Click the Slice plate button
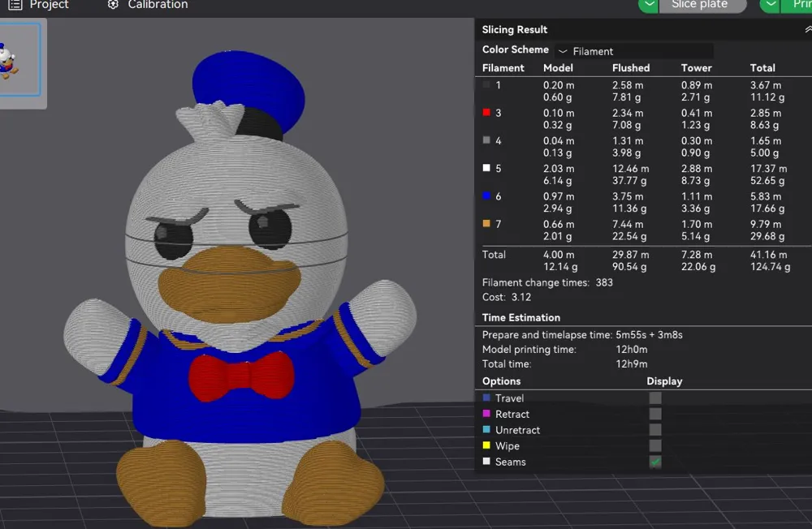The width and height of the screenshot is (812, 529). pyautogui.click(x=702, y=5)
